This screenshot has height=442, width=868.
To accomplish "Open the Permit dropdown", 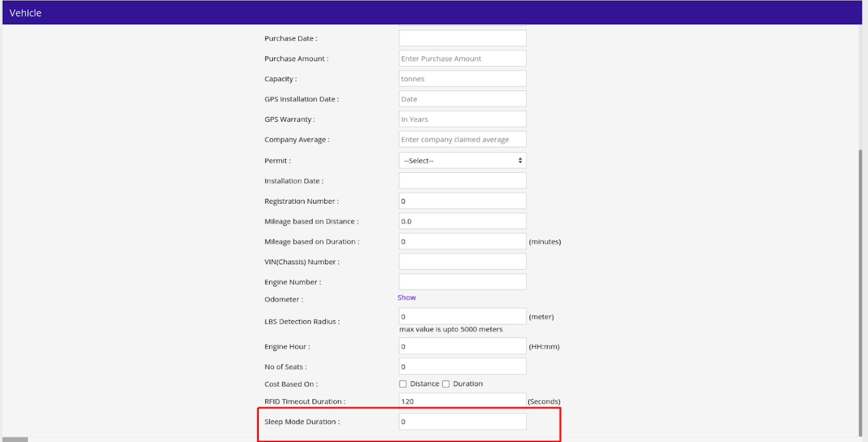I will 462,160.
